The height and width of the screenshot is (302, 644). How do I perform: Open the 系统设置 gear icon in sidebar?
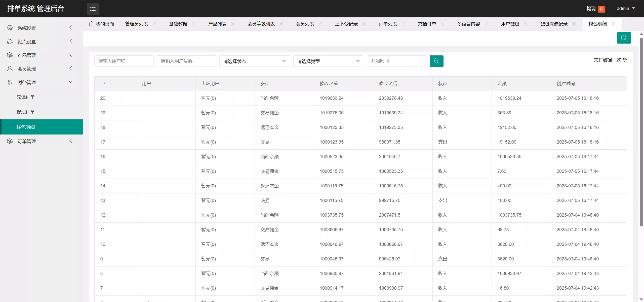tap(10, 28)
